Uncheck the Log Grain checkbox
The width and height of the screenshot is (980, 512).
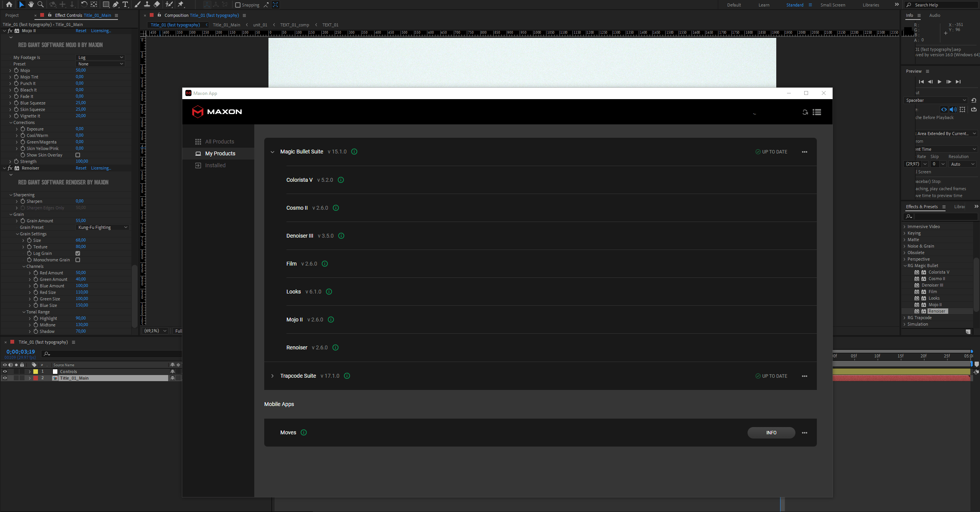(x=78, y=253)
